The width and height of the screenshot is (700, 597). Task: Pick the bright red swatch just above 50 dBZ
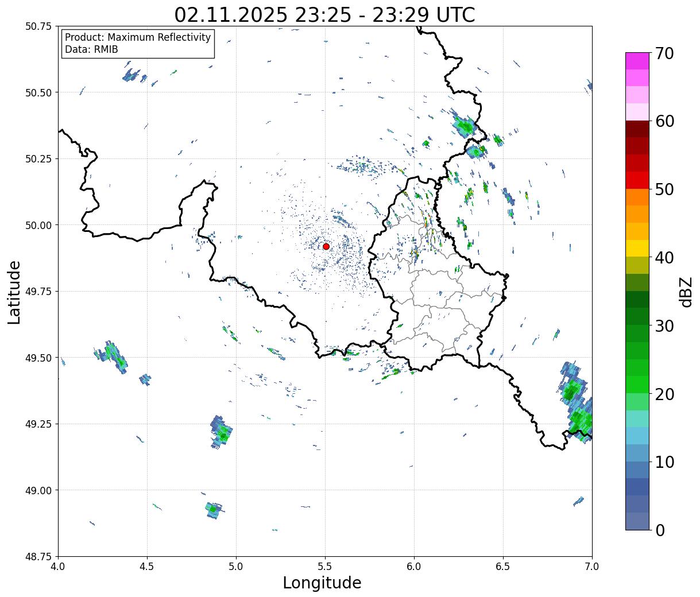point(637,180)
